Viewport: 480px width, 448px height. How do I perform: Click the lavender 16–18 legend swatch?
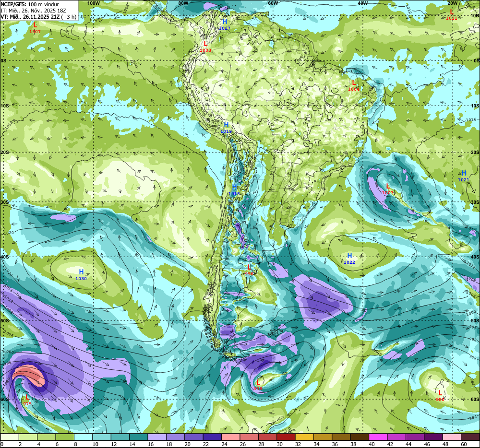157,437
